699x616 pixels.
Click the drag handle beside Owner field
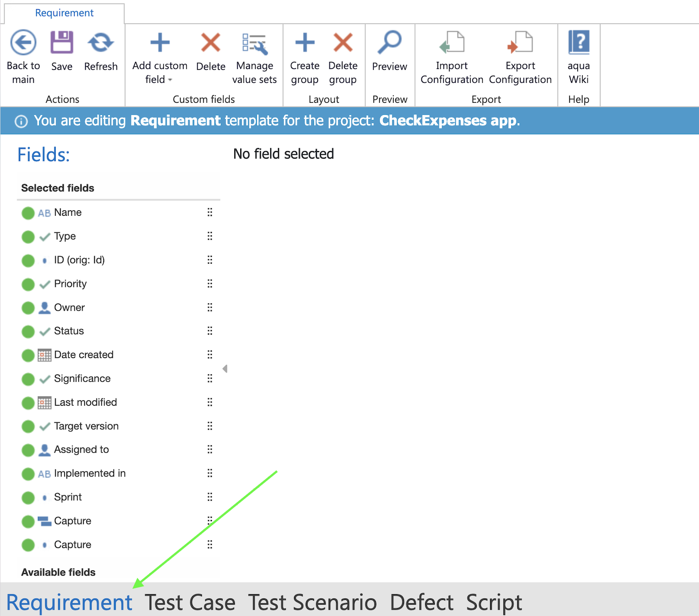[210, 308]
